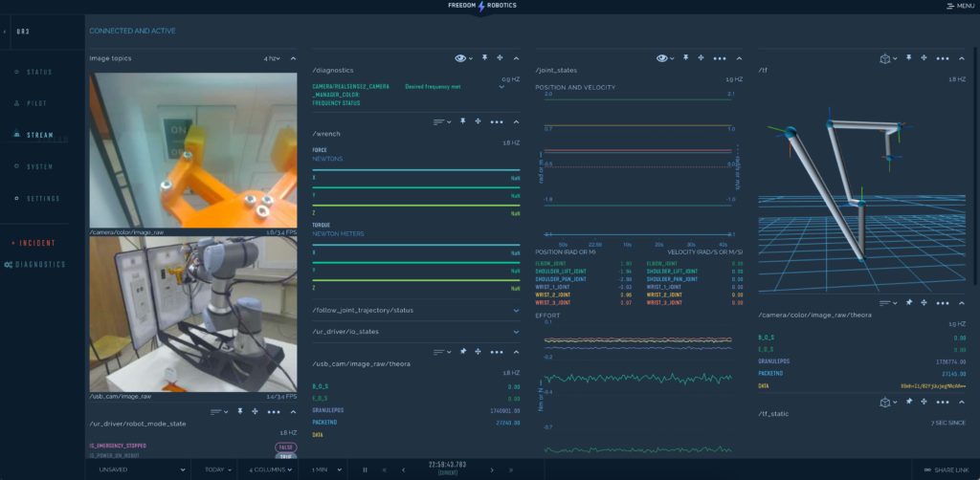Click the back arrow beside UR3
The height and width of the screenshot is (480, 980).
click(x=5, y=31)
